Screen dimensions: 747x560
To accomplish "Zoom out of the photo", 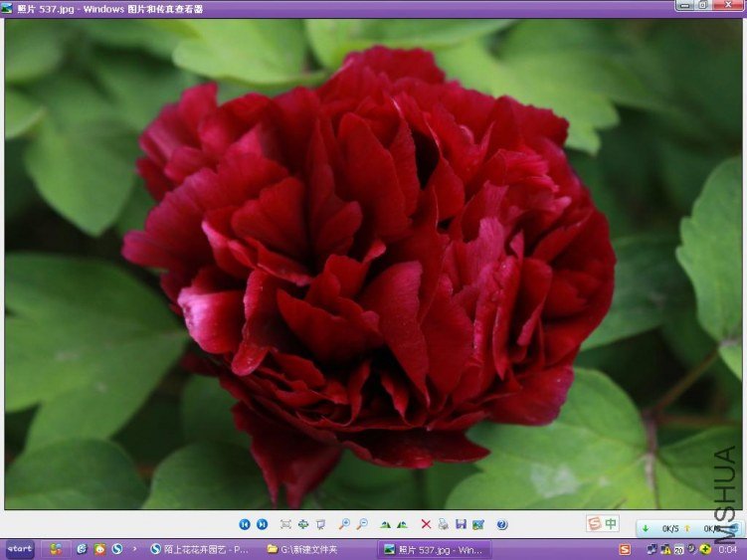I will pos(361,524).
